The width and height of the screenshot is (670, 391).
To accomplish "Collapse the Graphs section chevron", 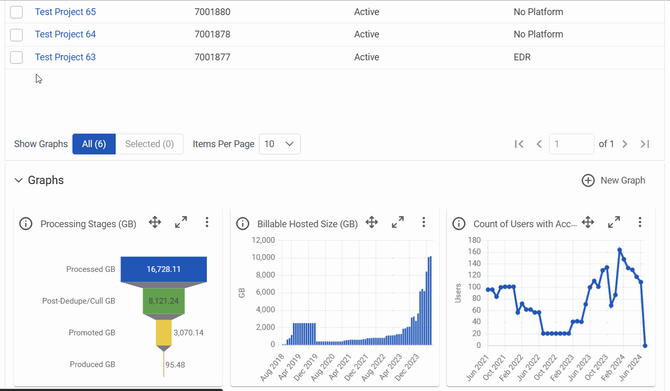I will pyautogui.click(x=18, y=180).
